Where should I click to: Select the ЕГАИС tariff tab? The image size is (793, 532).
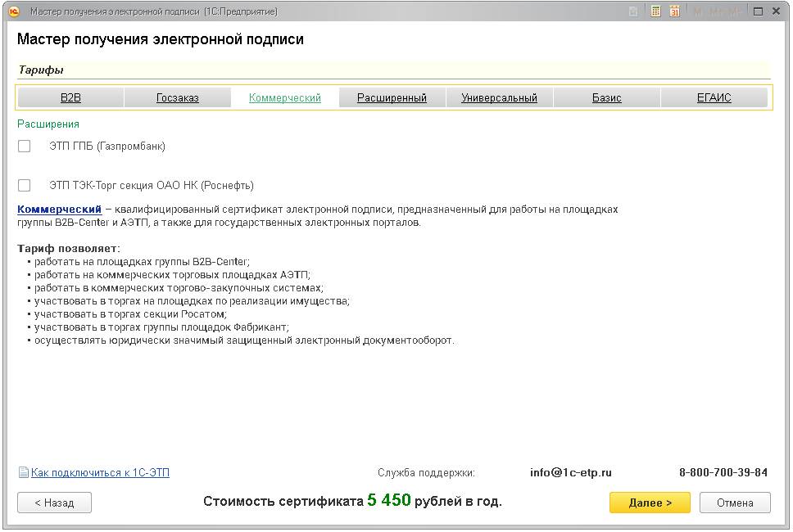(714, 97)
